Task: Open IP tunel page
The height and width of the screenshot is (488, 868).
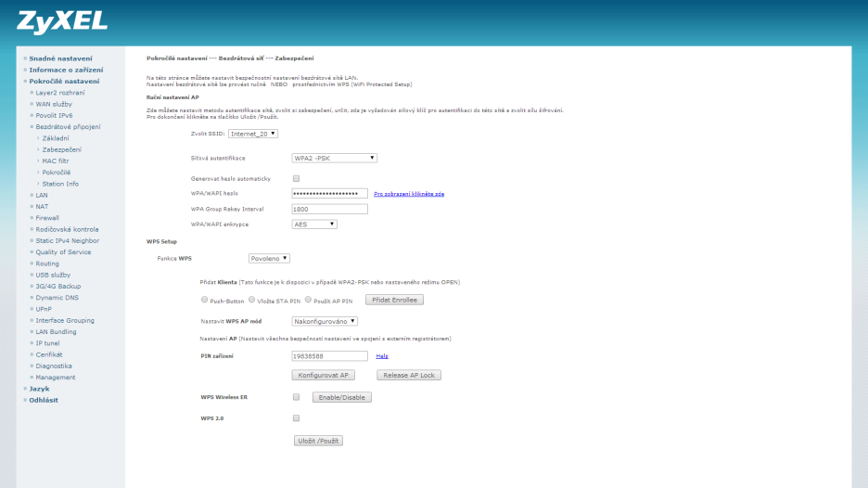Action: pyautogui.click(x=47, y=343)
